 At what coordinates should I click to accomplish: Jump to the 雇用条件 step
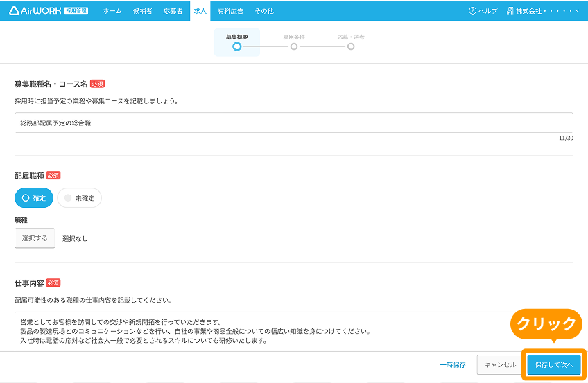pyautogui.click(x=294, y=42)
